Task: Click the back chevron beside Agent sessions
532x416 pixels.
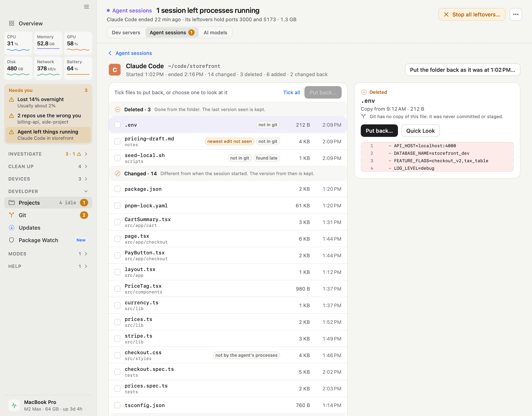Action: (110, 53)
